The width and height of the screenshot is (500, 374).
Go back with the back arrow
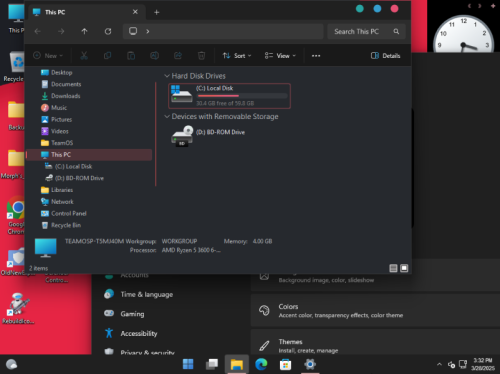(x=38, y=31)
